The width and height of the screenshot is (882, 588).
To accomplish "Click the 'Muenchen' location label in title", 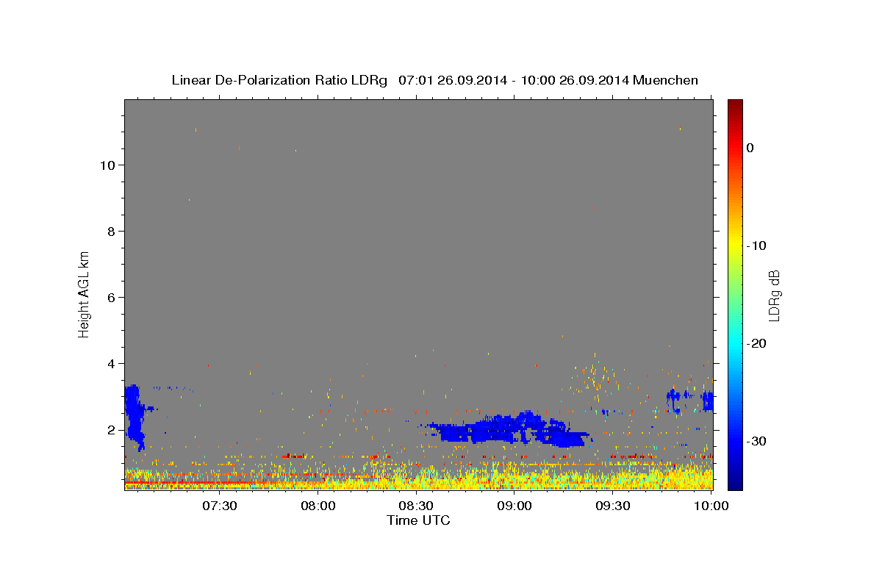I will (x=666, y=80).
